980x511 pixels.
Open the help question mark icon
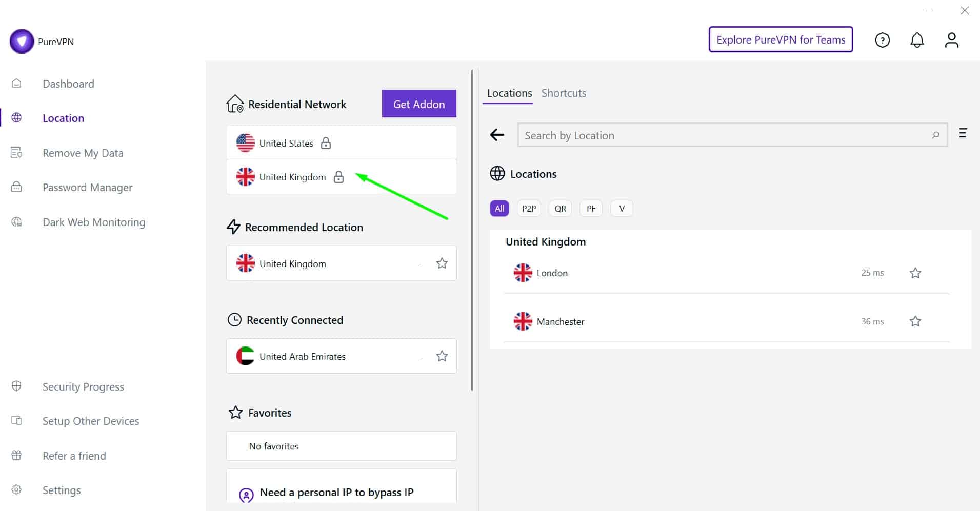882,40
